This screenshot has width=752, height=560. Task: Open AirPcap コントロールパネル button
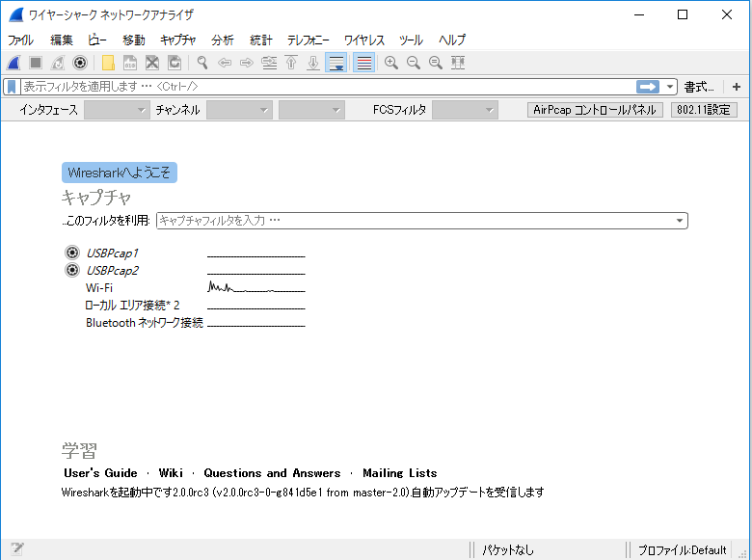595,110
